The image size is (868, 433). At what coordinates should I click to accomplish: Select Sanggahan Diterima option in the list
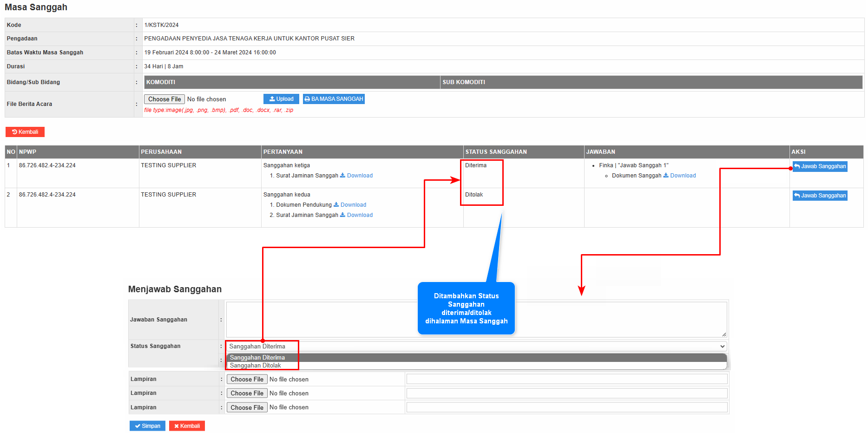pyautogui.click(x=476, y=358)
